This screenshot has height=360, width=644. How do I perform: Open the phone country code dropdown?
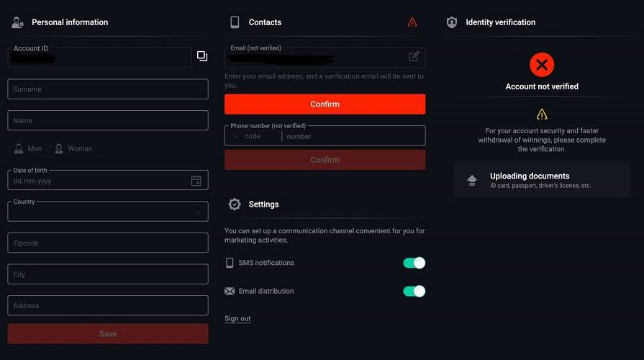pyautogui.click(x=252, y=136)
